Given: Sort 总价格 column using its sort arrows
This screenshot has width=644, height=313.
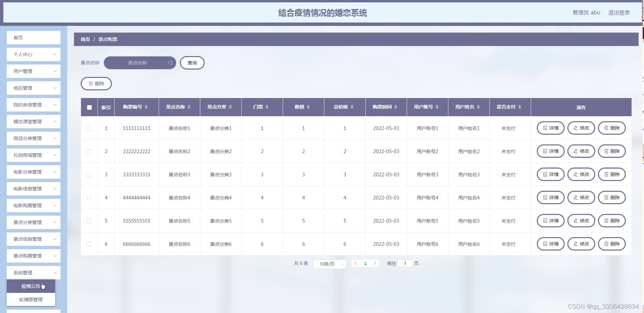Looking at the screenshot, I should (x=352, y=107).
